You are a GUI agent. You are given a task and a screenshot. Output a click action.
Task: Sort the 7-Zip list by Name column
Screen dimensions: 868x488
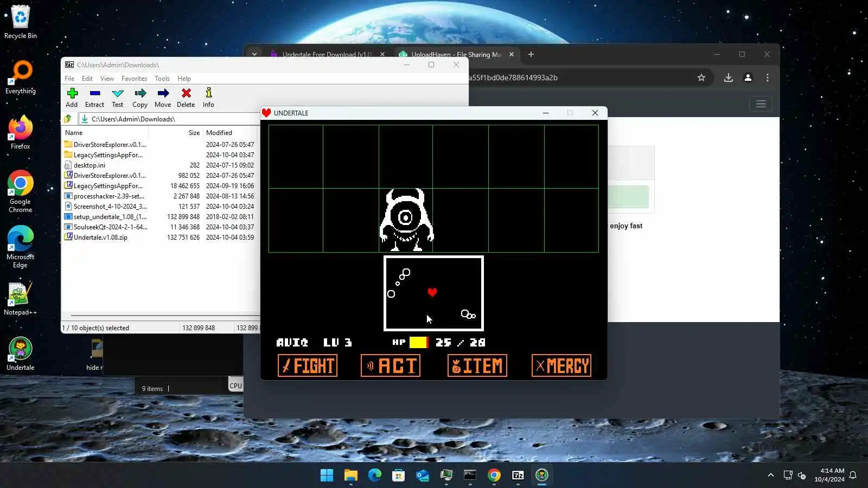(x=74, y=133)
